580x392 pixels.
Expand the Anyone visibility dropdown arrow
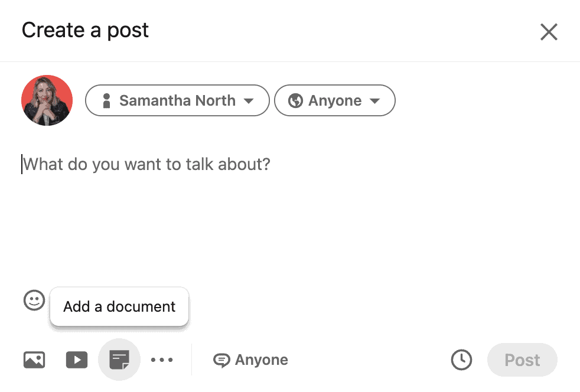pos(374,100)
